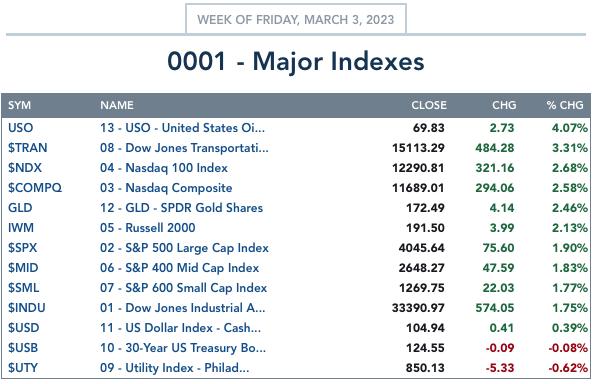Select the Russell 2000 name link
Screen dimensions: 595x384
tap(148, 228)
